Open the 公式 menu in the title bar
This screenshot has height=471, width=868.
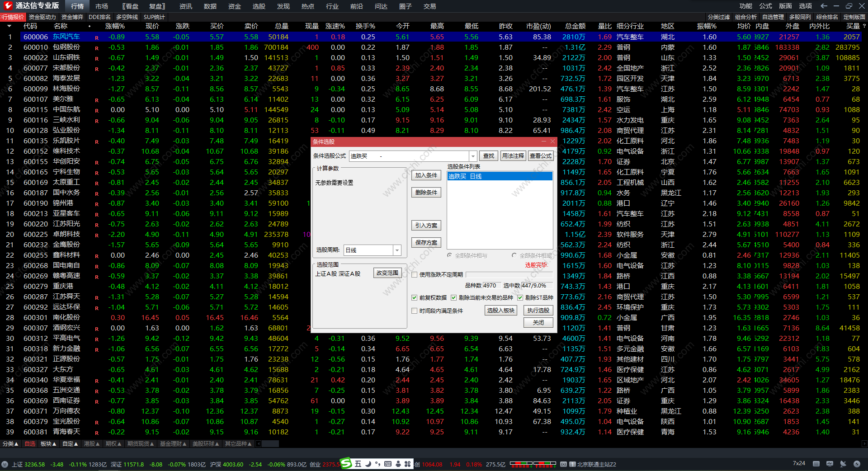point(765,6)
